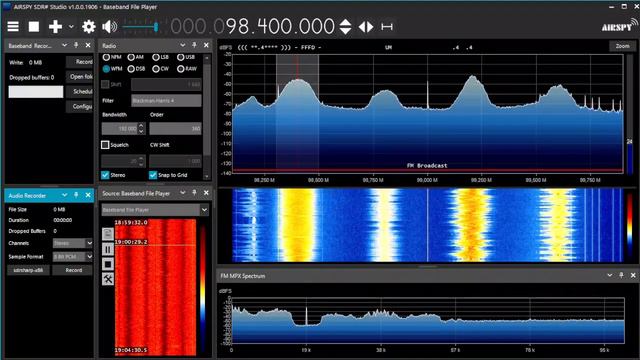
Task: Close the FM MPX Spectrum panel
Action: click(633, 276)
